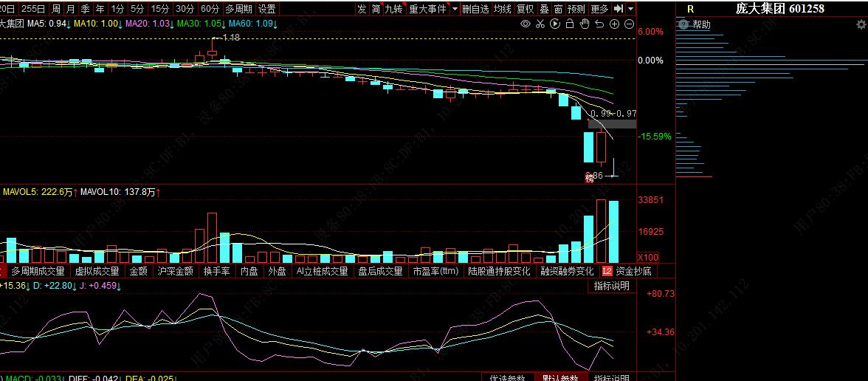Open the 更多 more options menu

(x=599, y=9)
